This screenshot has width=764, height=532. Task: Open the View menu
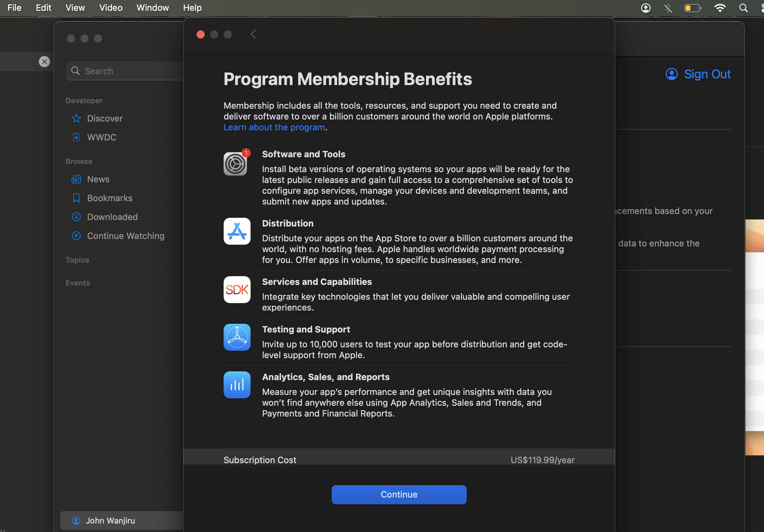pos(75,8)
